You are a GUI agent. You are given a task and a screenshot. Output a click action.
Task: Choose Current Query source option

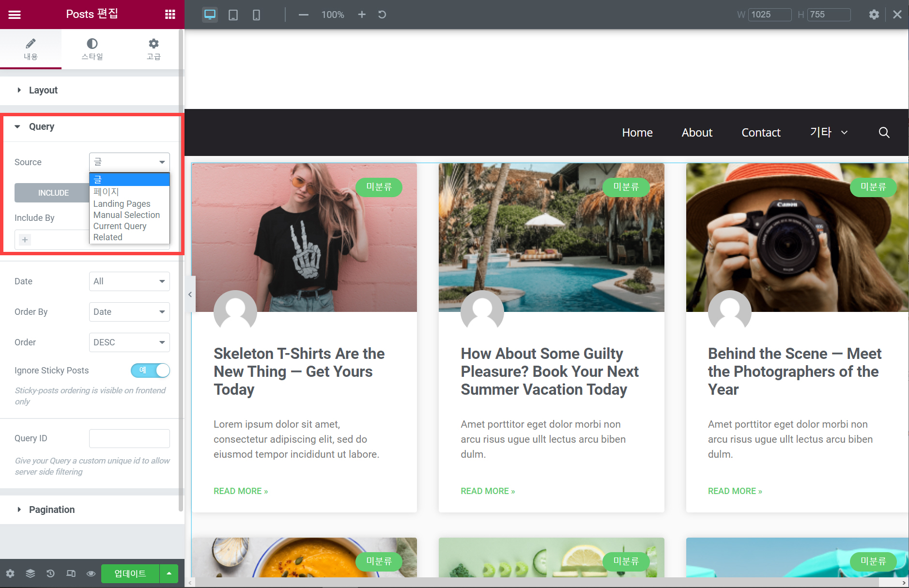(x=129, y=226)
